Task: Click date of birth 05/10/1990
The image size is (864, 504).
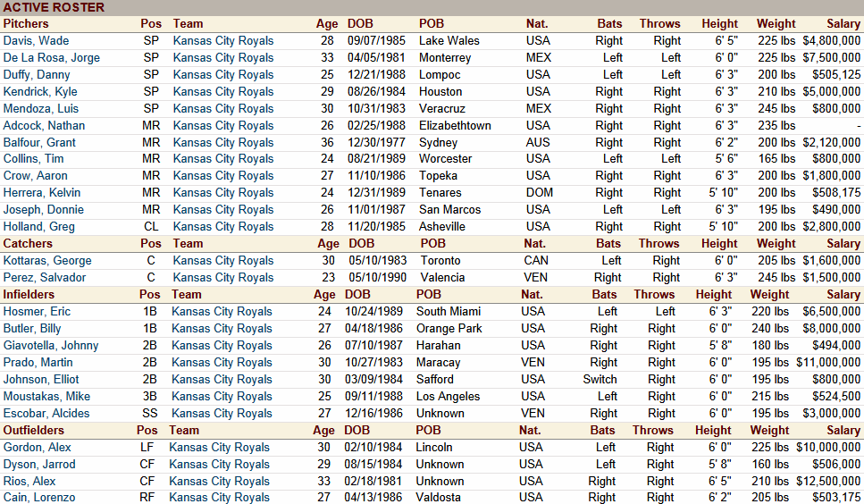Action: pos(377,278)
